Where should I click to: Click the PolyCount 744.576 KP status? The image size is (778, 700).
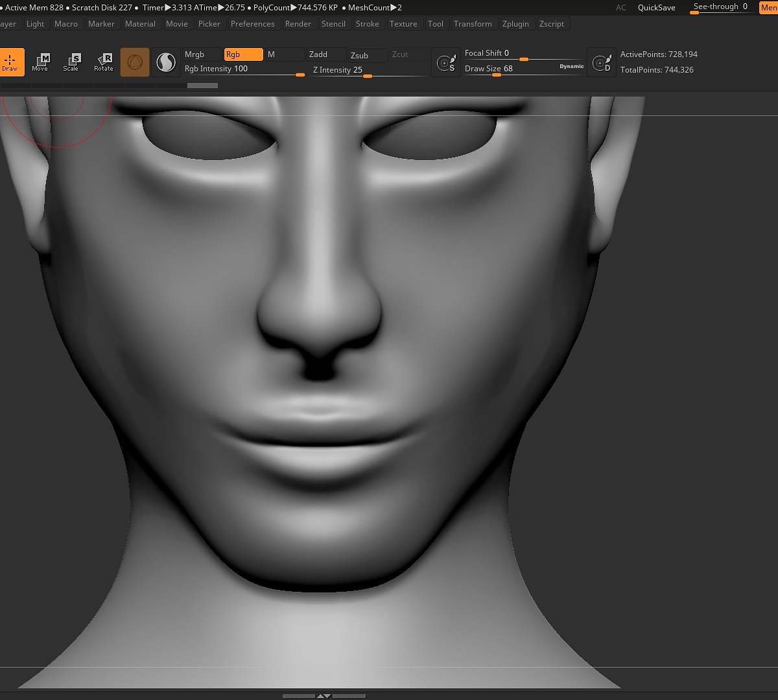click(296, 8)
